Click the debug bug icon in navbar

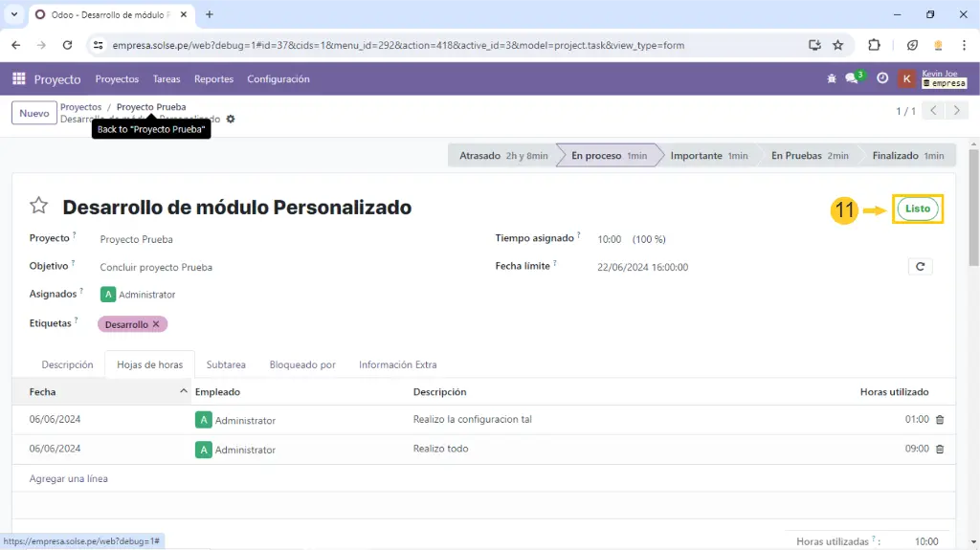(x=831, y=79)
